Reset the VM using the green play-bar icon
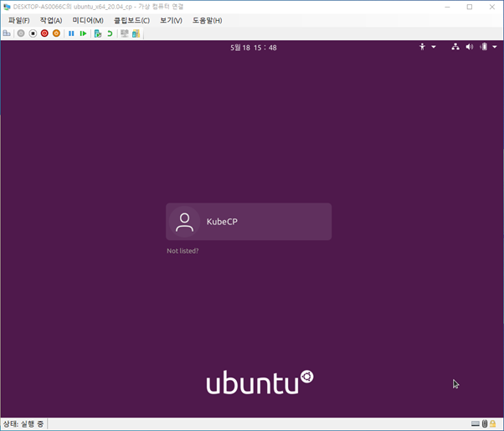This screenshot has width=504, height=431. point(83,33)
